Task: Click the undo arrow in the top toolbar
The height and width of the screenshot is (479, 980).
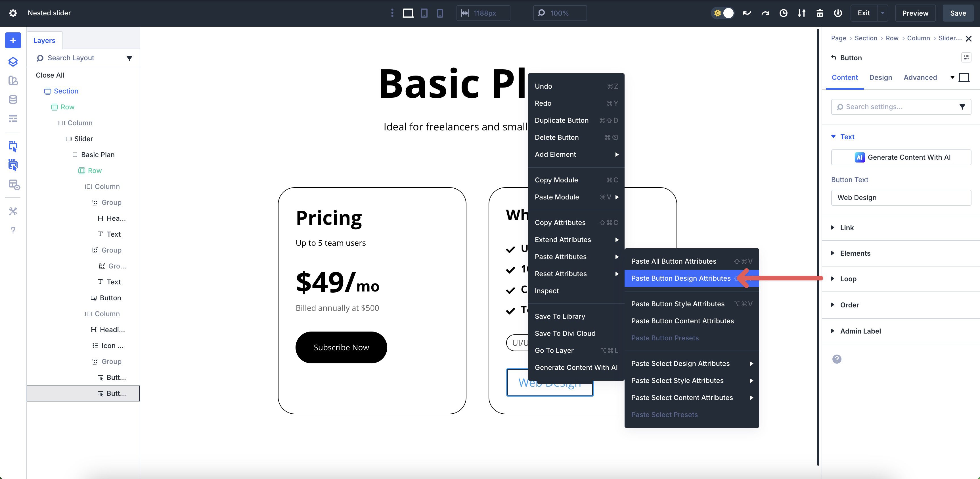Action: pos(746,13)
